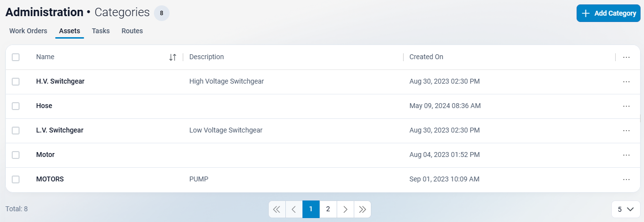644x222 pixels.
Task: Click the categories count badge showing 8
Action: tap(162, 13)
